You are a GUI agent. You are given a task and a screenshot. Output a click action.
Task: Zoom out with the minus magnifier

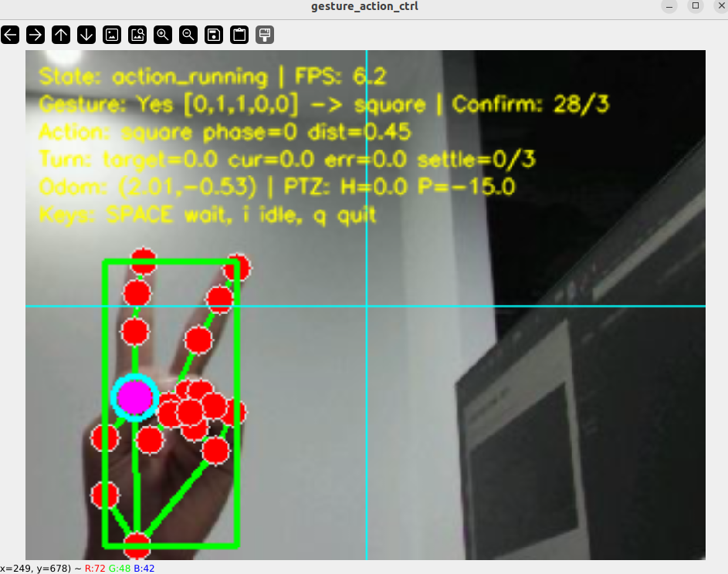[188, 35]
